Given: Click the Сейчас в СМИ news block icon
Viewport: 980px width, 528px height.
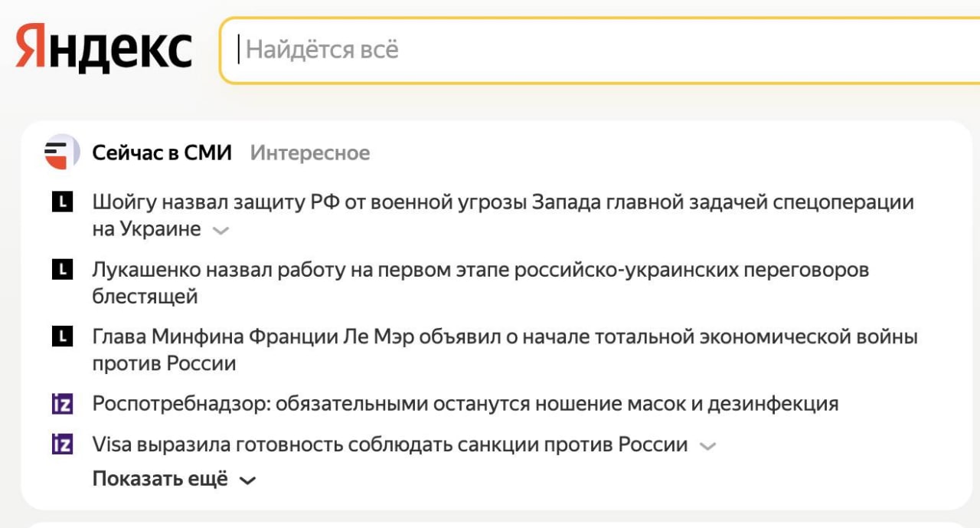Looking at the screenshot, I should pyautogui.click(x=60, y=152).
